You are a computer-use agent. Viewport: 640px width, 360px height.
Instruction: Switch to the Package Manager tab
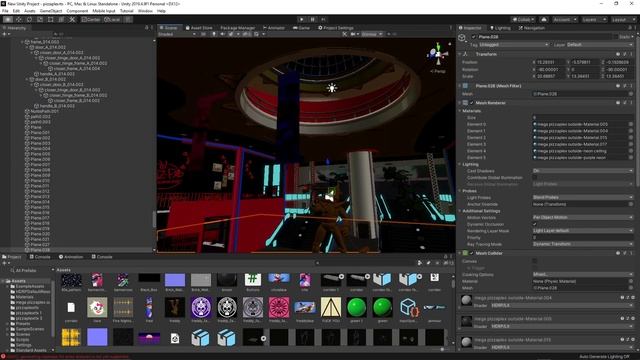pyautogui.click(x=238, y=28)
